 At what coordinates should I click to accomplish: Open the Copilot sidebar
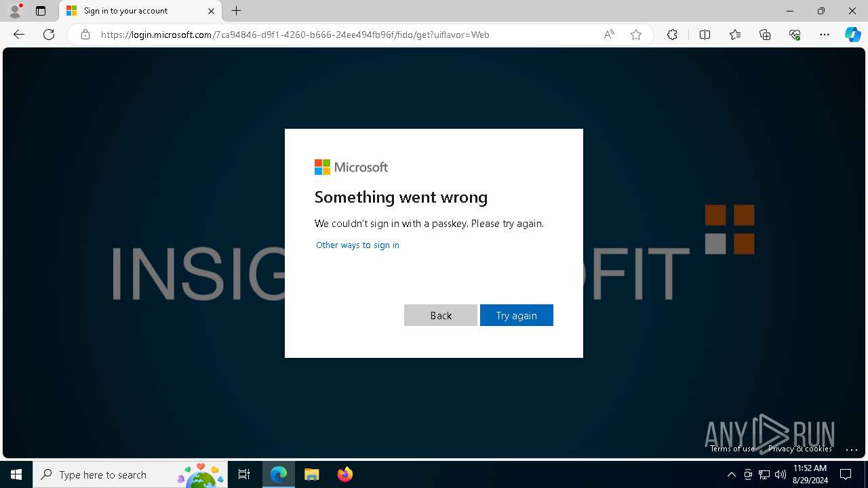[x=852, y=35]
